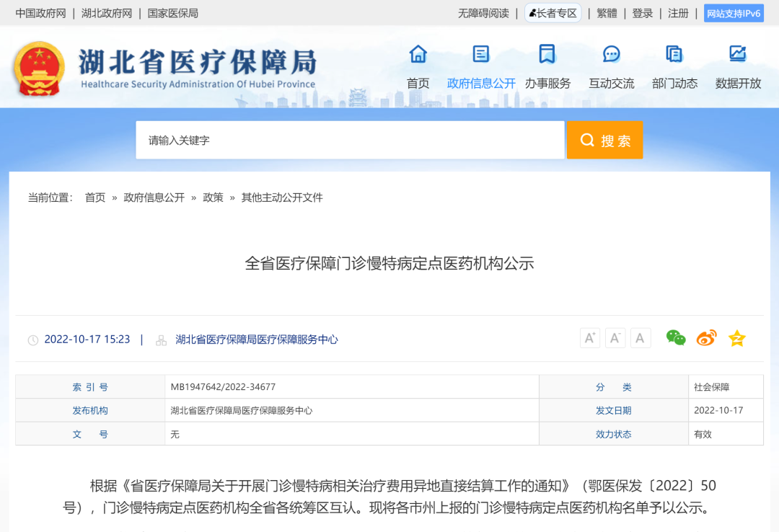Click the 政府信息公开 document icon

(x=481, y=54)
